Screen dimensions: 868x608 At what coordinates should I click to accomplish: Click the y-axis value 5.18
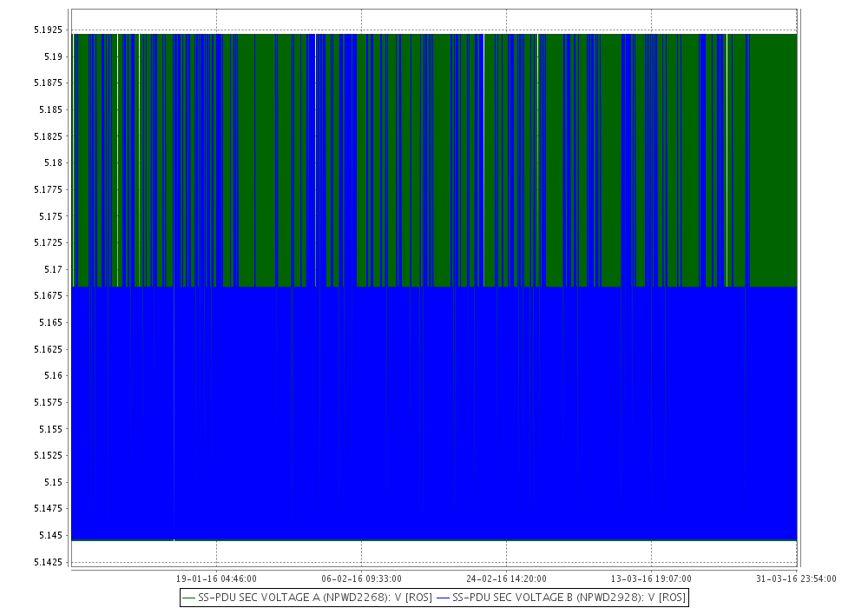coord(53,162)
